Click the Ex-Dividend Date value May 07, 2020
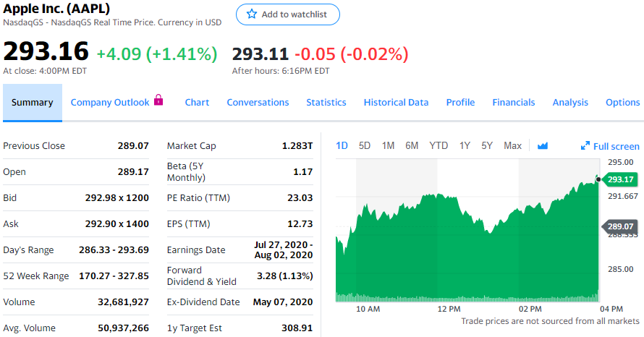This screenshot has width=644, height=337. [283, 302]
